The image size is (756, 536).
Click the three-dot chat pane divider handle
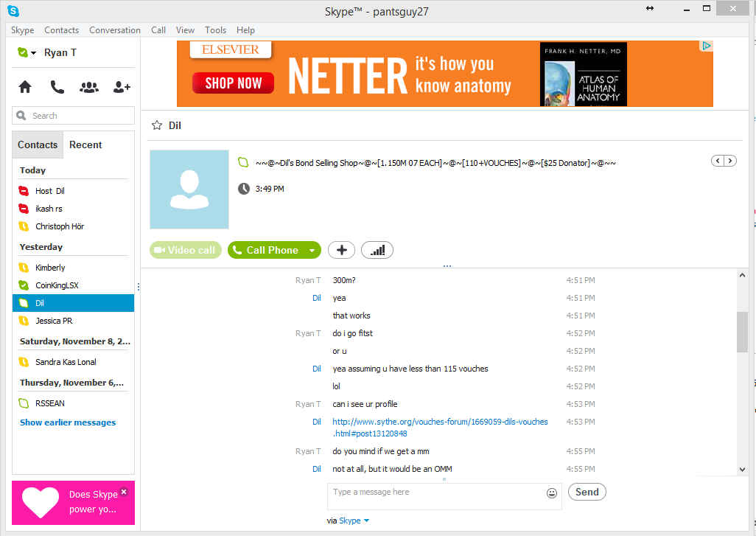coord(447,266)
